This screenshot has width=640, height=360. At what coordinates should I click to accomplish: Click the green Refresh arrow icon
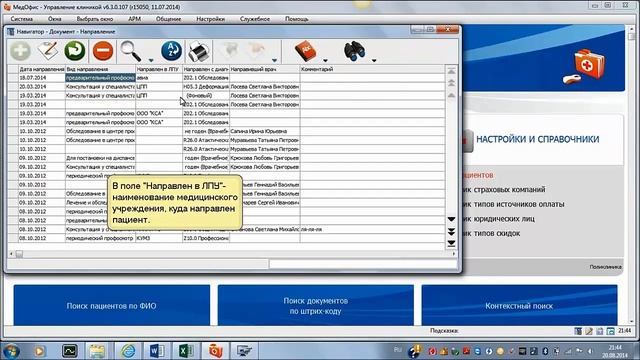[x=75, y=51]
